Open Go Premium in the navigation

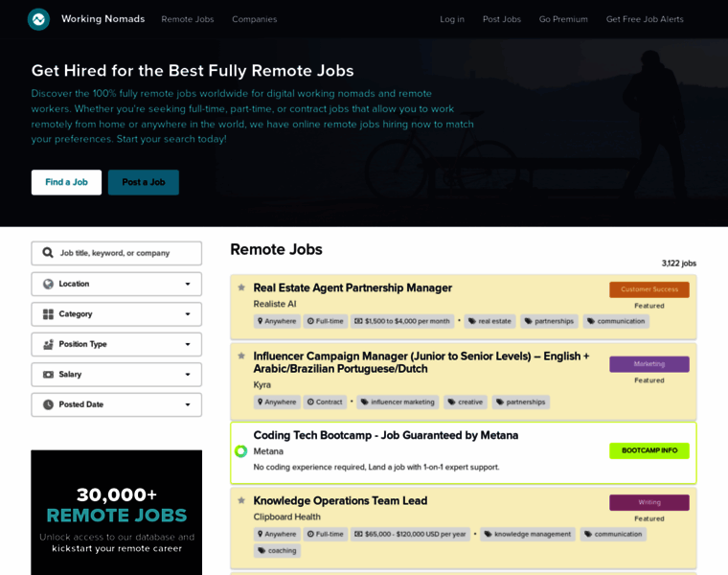[563, 19]
